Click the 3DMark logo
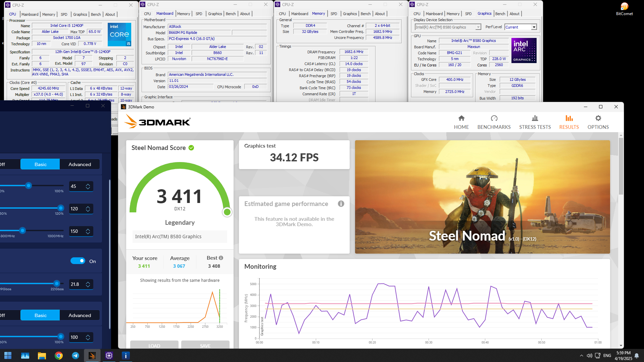Image resolution: width=644 pixels, height=362 pixels. pyautogui.click(x=157, y=121)
